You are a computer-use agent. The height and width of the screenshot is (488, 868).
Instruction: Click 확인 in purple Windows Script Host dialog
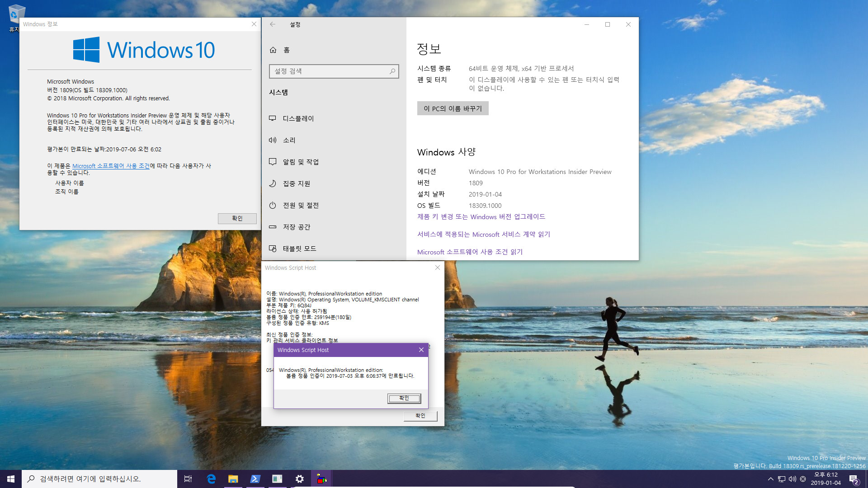click(404, 398)
